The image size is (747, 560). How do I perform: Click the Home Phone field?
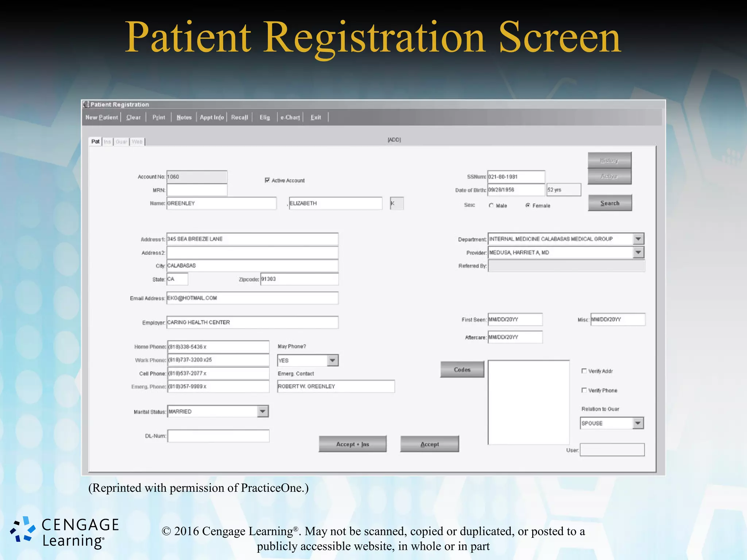218,347
